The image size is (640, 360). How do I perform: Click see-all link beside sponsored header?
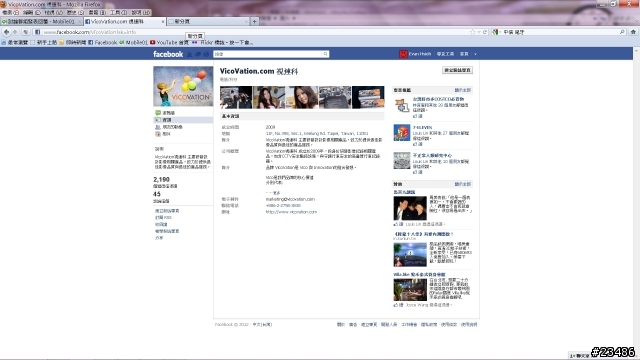point(462,184)
